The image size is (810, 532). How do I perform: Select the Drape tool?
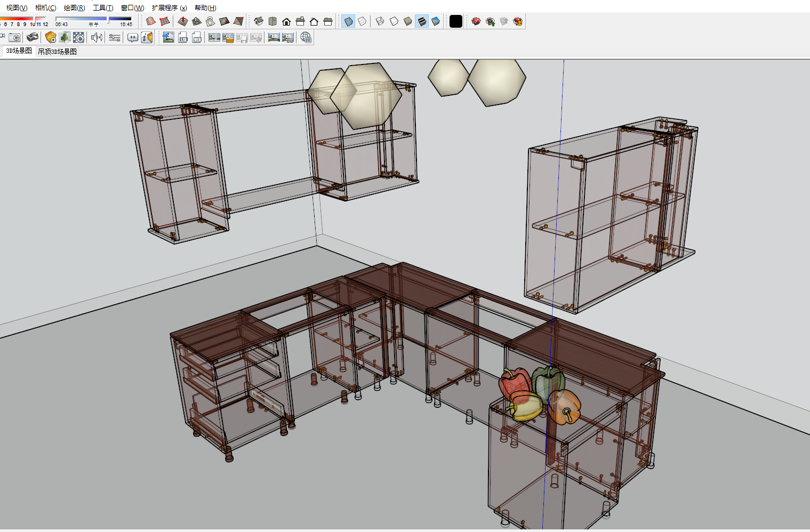211,21
